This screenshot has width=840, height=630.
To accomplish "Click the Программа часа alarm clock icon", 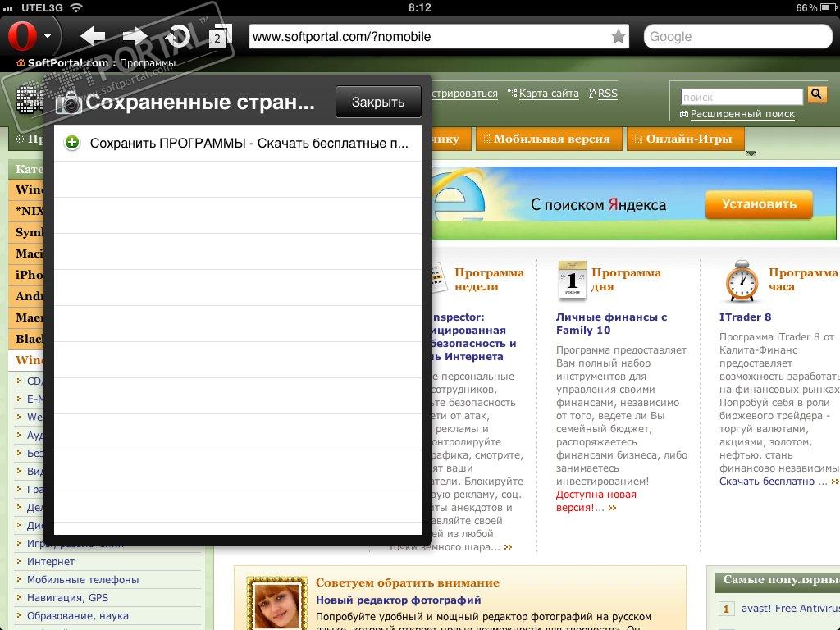I will coord(742,281).
